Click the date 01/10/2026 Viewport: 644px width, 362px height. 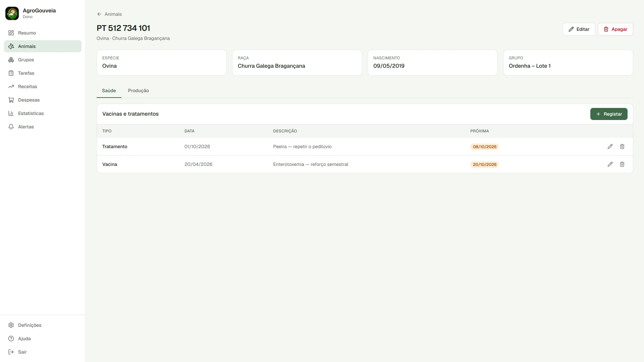(197, 146)
